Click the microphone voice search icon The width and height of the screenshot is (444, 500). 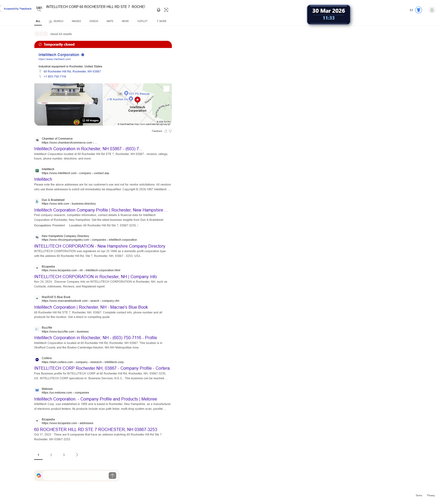pyautogui.click(x=159, y=10)
